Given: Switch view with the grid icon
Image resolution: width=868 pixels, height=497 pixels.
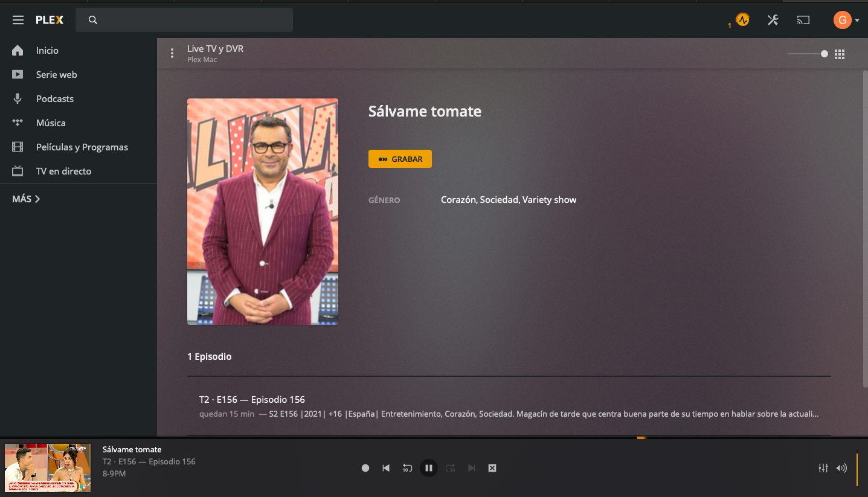Looking at the screenshot, I should (x=839, y=54).
